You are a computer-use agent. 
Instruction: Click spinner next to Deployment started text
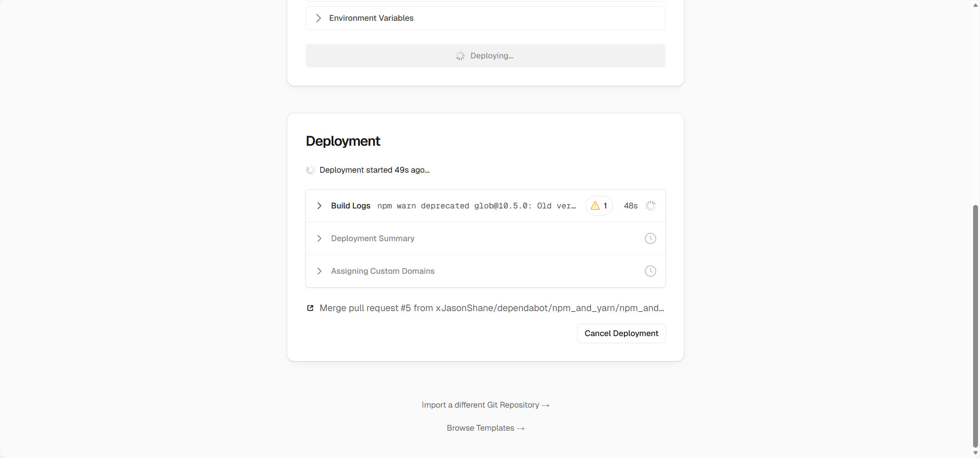coord(310,170)
